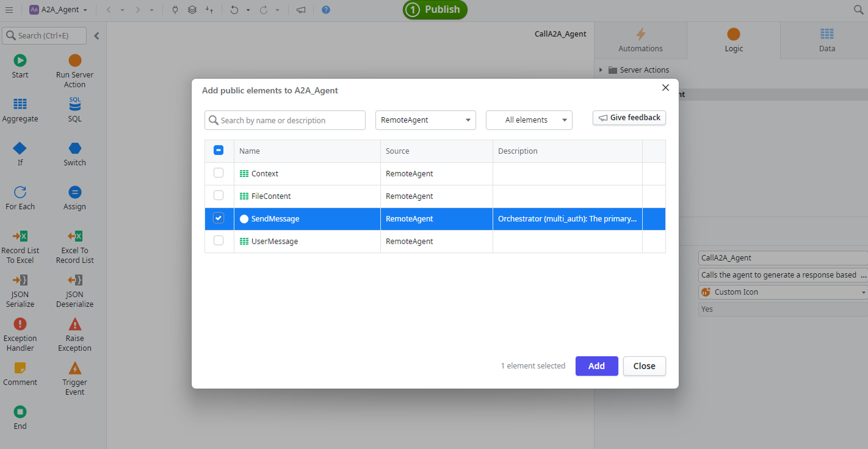868x449 pixels.
Task: Open the undo history dropdown
Action: coord(248,10)
